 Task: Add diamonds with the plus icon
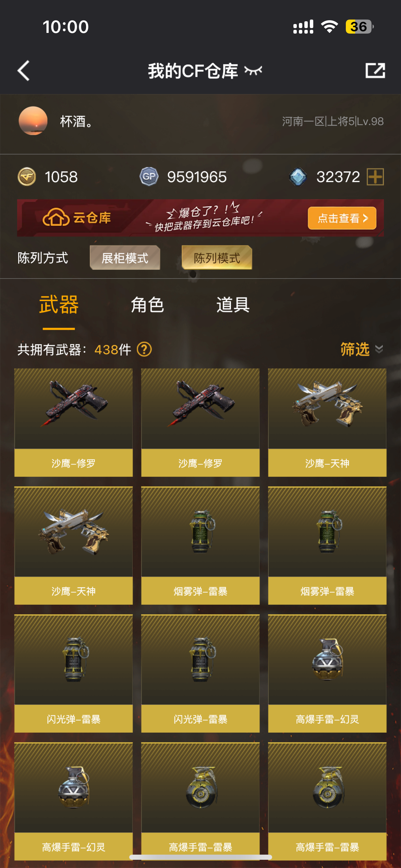[x=375, y=177]
